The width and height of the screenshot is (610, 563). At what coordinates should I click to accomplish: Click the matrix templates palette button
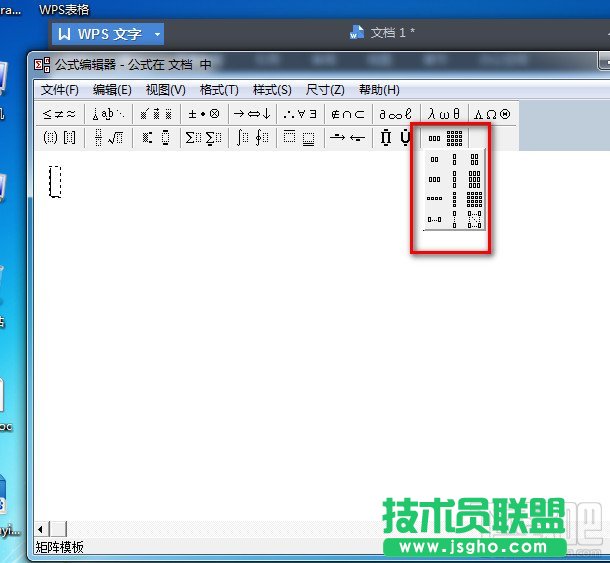445,138
